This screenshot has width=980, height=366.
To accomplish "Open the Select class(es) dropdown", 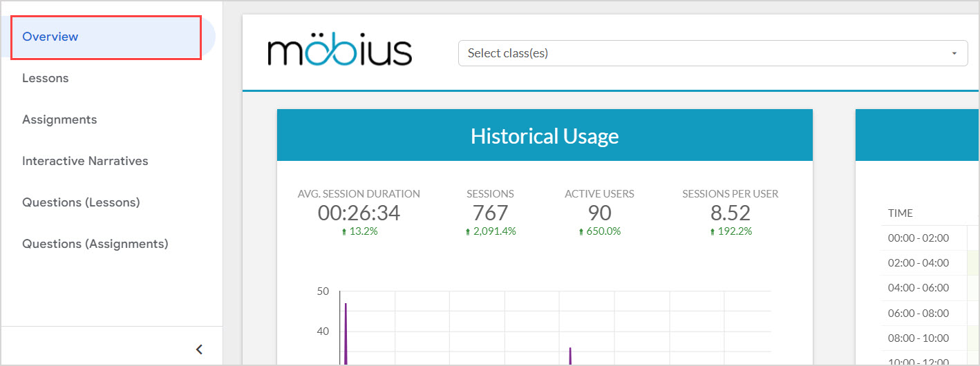I will coord(713,53).
